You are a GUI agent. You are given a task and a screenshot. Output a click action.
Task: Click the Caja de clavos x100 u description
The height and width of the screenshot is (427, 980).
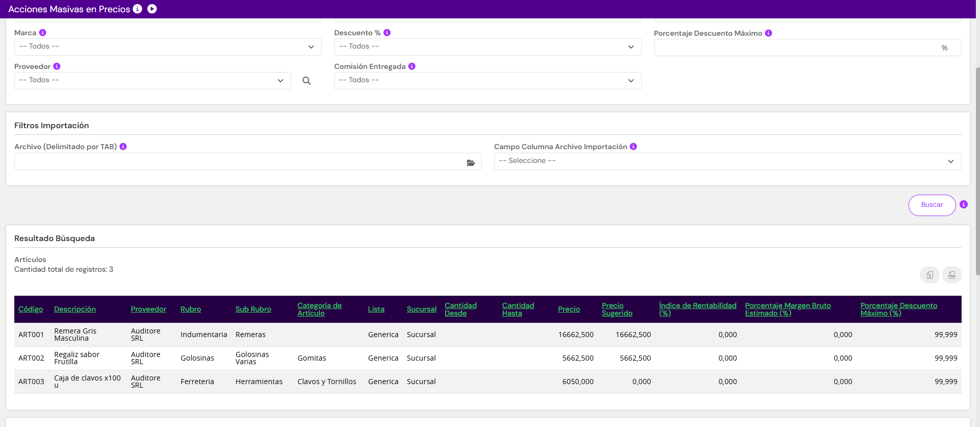pyautogui.click(x=87, y=382)
